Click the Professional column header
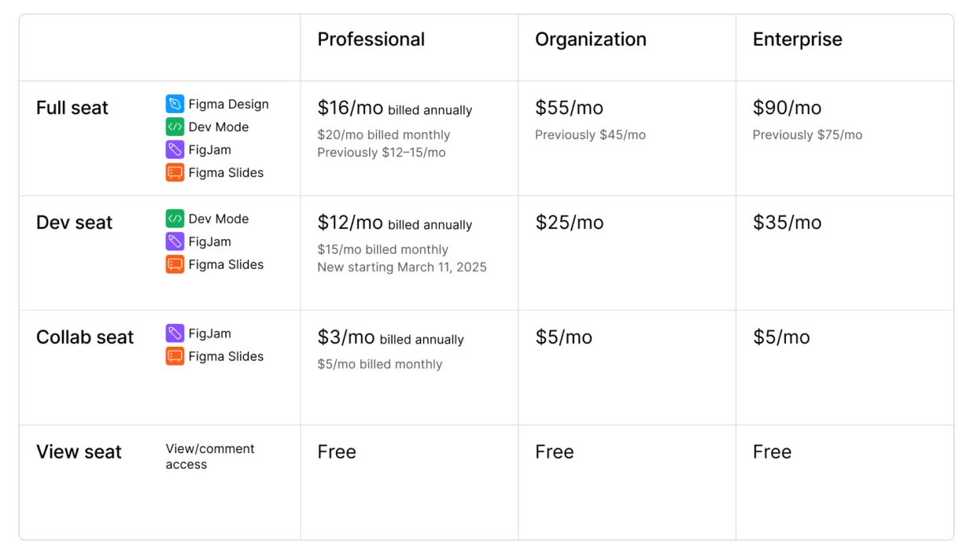The image size is (974, 560). 371,39
